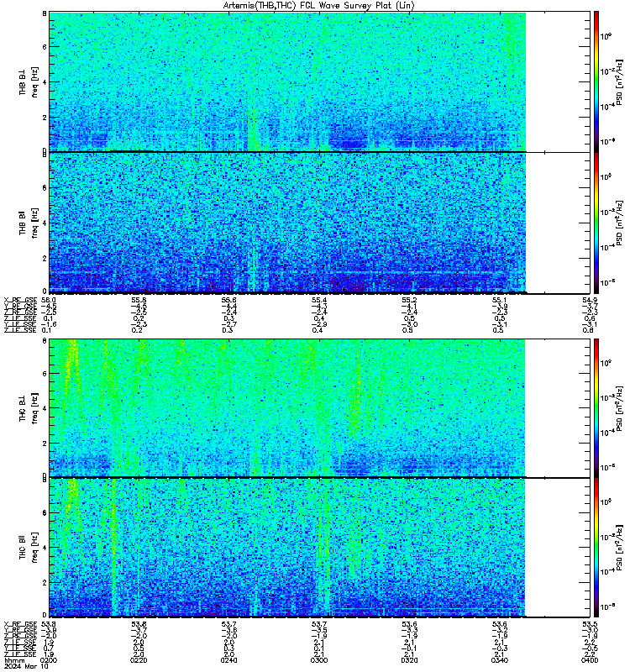Click the THB X_RE_GSE value '55.4'

(x=319, y=301)
